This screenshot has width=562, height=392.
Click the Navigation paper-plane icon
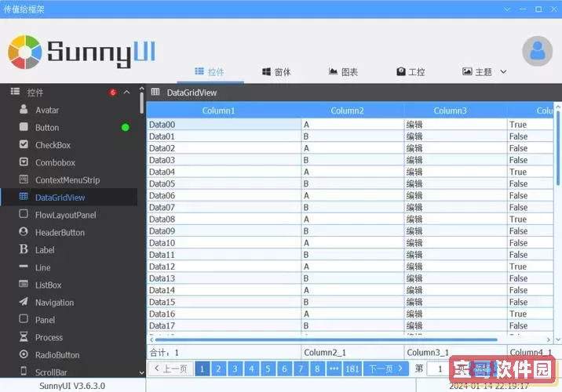coord(24,301)
